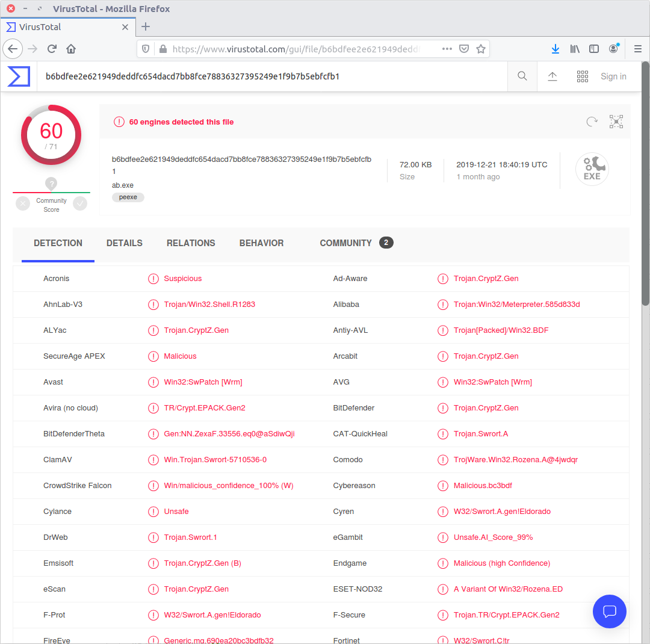Toggle Firefox sidebar view
Viewport: 650px width, 644px height.
594,49
